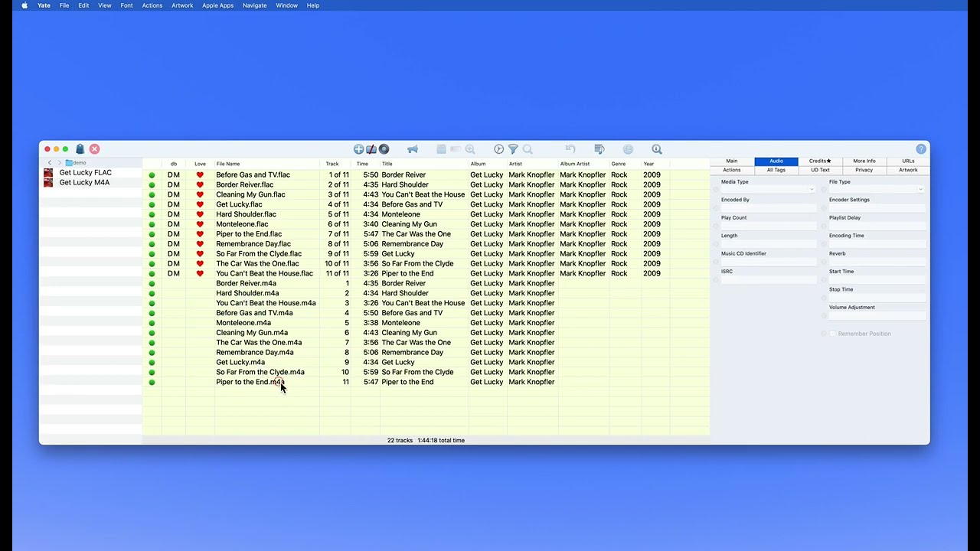Click the blue plus add icon
This screenshot has height=551, width=980.
tap(358, 149)
